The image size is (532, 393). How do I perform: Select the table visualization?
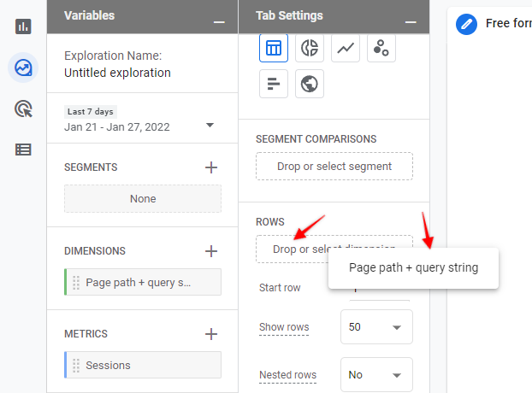[274, 48]
